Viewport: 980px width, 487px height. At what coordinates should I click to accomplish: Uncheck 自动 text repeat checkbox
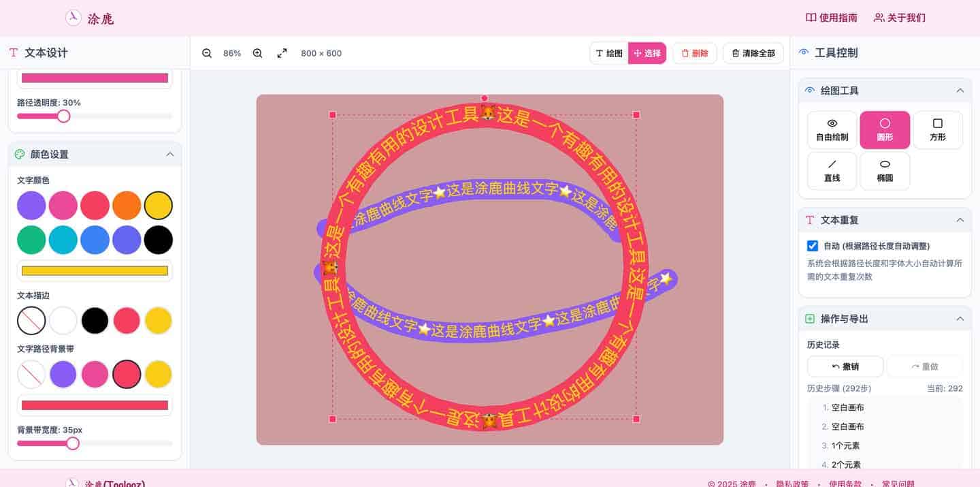pyautogui.click(x=813, y=246)
